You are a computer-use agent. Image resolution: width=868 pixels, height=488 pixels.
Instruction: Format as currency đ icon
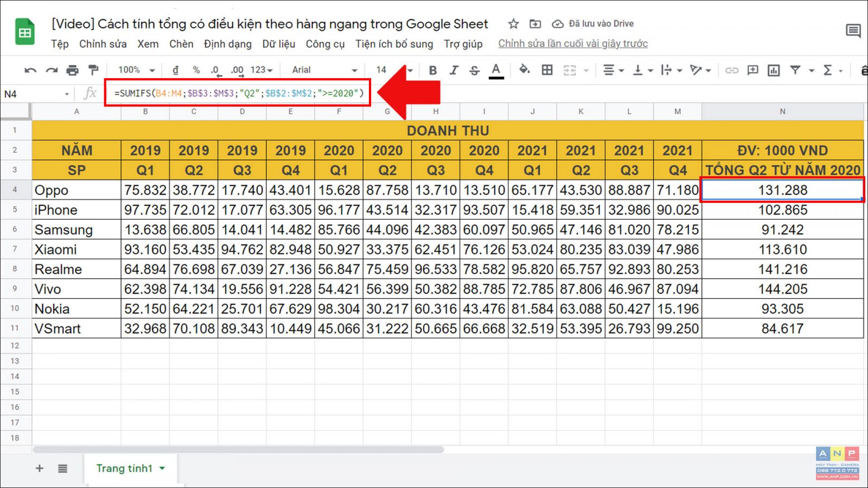[x=175, y=70]
